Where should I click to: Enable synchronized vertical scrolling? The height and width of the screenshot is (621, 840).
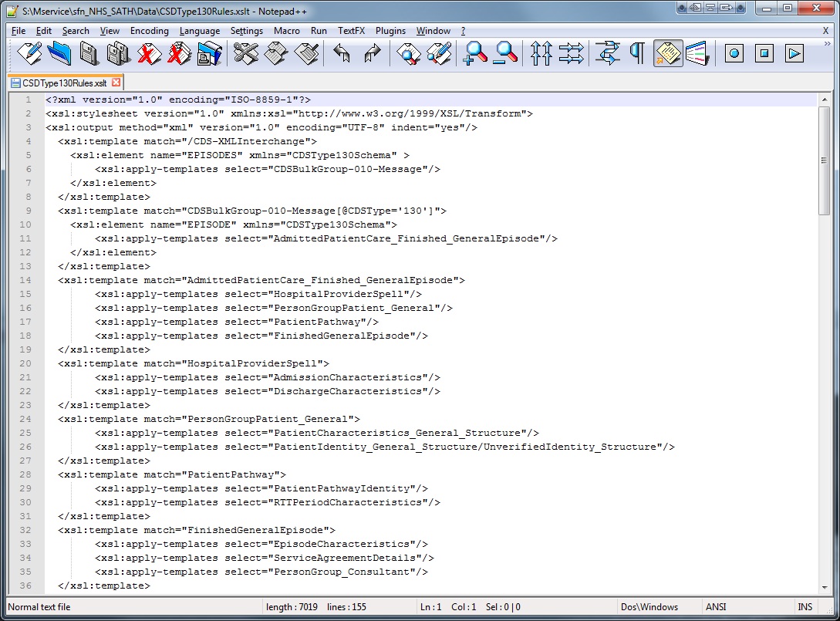542,52
